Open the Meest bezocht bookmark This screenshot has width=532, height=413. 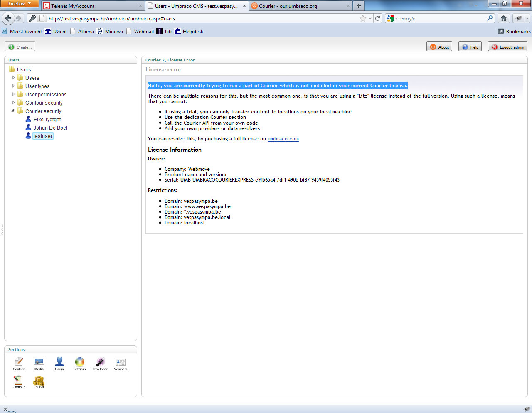tap(22, 31)
